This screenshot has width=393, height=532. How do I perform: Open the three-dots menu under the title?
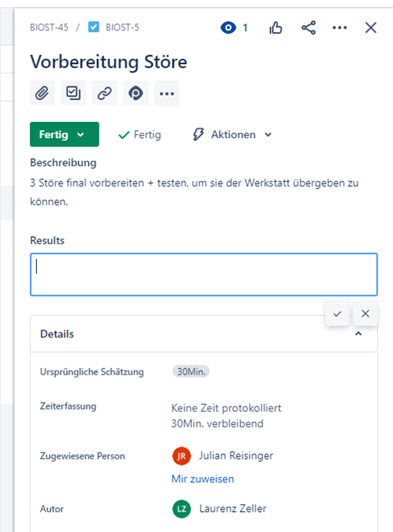coord(167,94)
